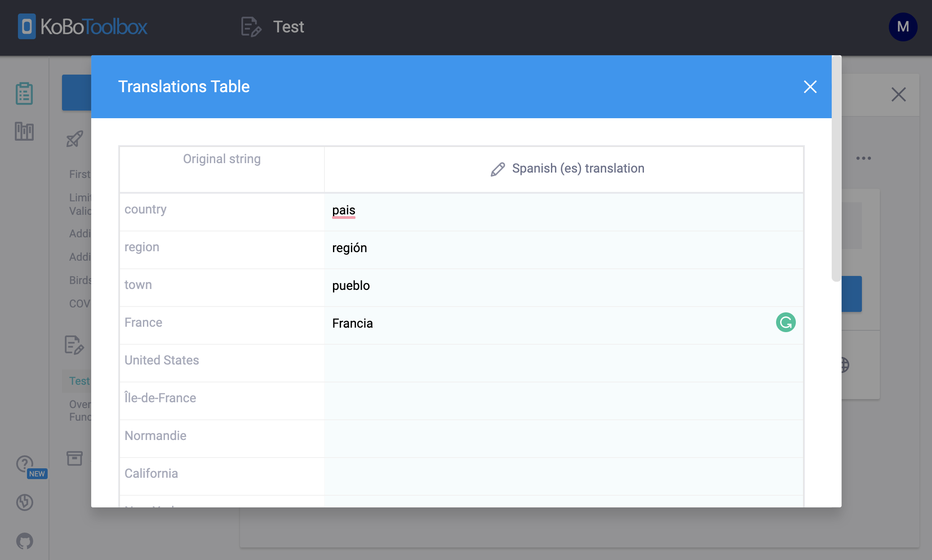932x560 pixels.
Task: Click the globe icon above GitHub
Action: pyautogui.click(x=25, y=502)
